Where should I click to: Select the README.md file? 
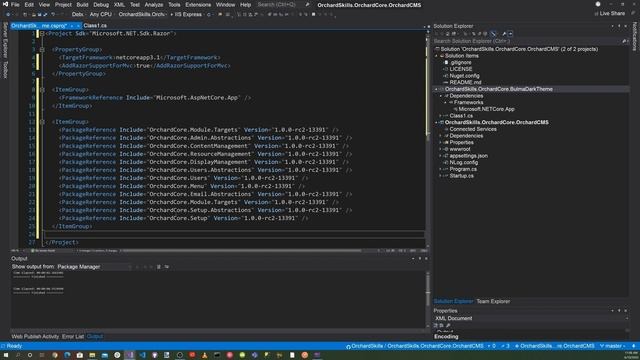click(465, 82)
